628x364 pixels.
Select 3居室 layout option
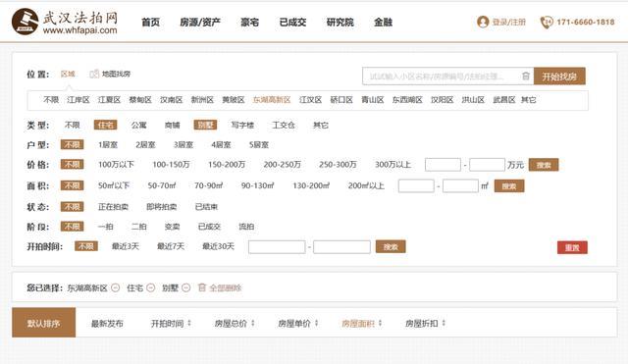[x=183, y=144]
